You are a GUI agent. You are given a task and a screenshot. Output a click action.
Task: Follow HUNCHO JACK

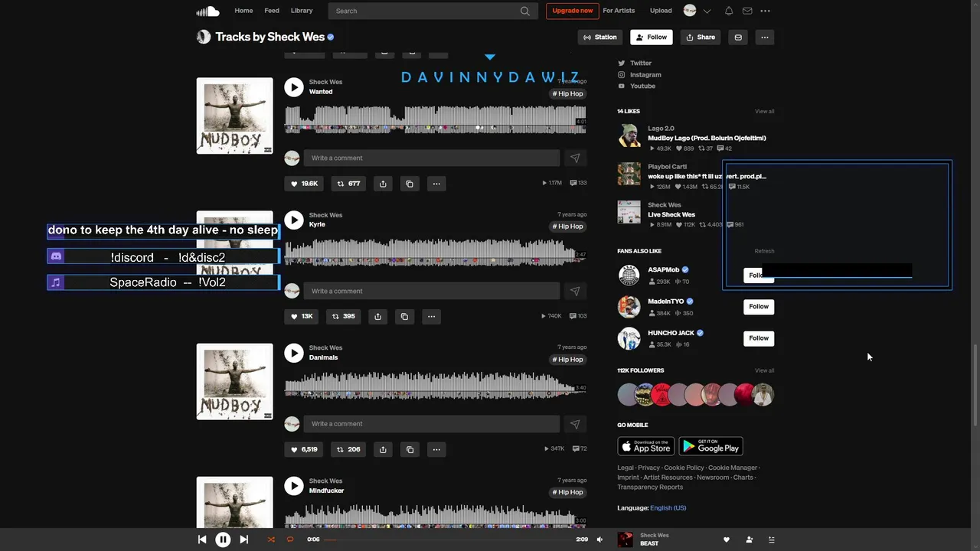coord(759,337)
